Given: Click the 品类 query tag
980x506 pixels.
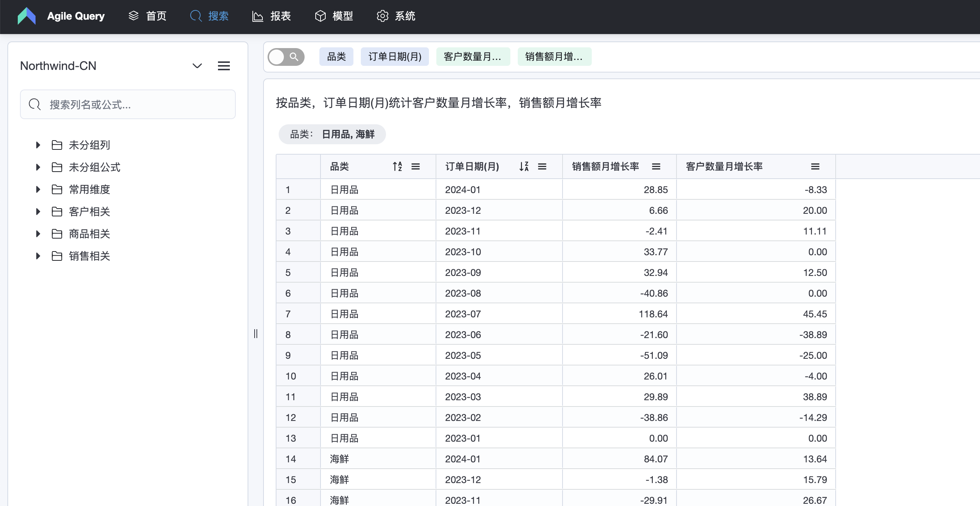Looking at the screenshot, I should point(336,57).
